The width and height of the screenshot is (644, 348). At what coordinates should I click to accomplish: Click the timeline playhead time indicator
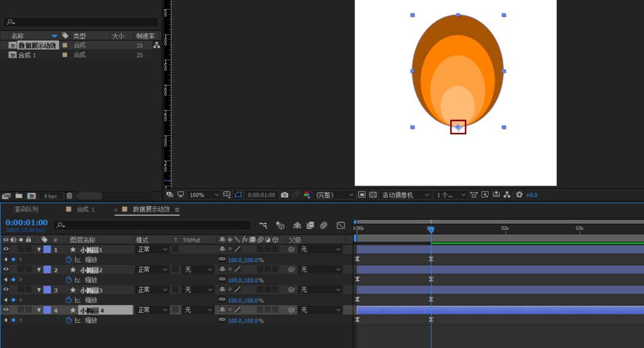pyautogui.click(x=431, y=229)
